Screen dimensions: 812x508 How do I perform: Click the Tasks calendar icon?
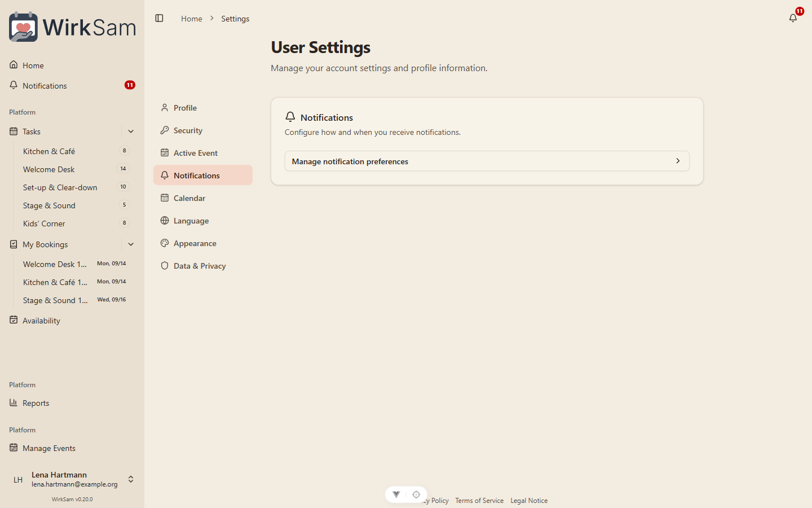tap(14, 132)
